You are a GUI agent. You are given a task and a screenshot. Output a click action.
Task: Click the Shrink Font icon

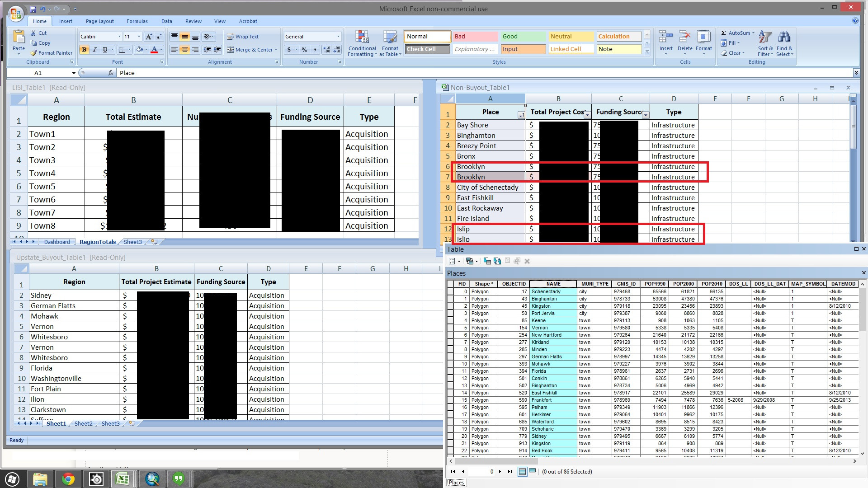[159, 37]
